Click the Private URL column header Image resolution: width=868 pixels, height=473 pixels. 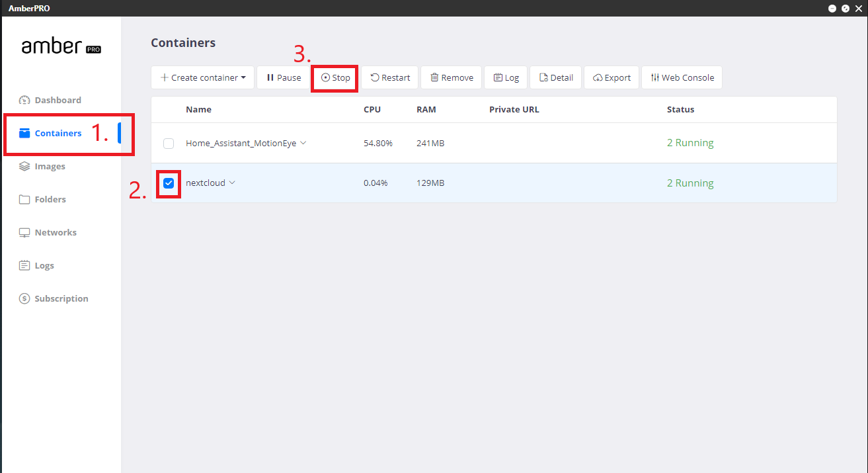click(514, 110)
